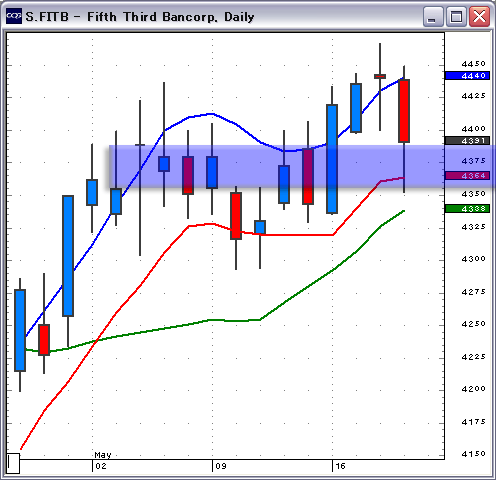Image resolution: width=496 pixels, height=480 pixels.
Task: Click the 4450 price scale value
Action: pyautogui.click(x=473, y=64)
